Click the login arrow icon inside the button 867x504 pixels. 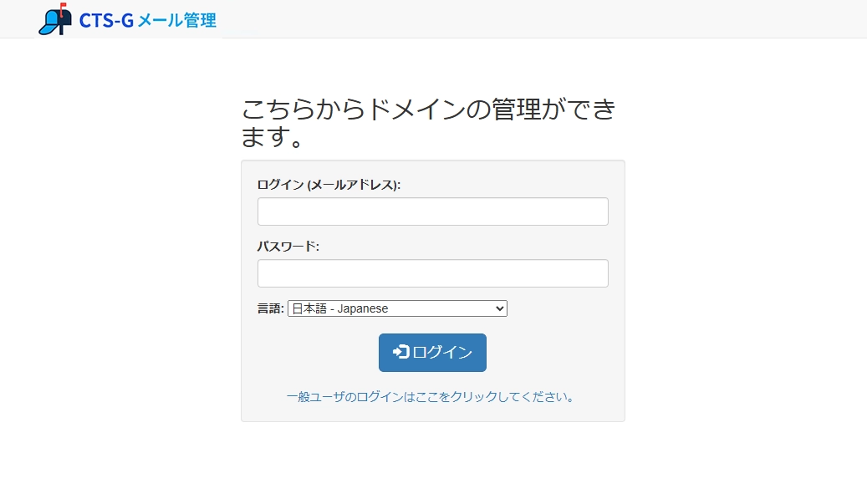click(400, 352)
